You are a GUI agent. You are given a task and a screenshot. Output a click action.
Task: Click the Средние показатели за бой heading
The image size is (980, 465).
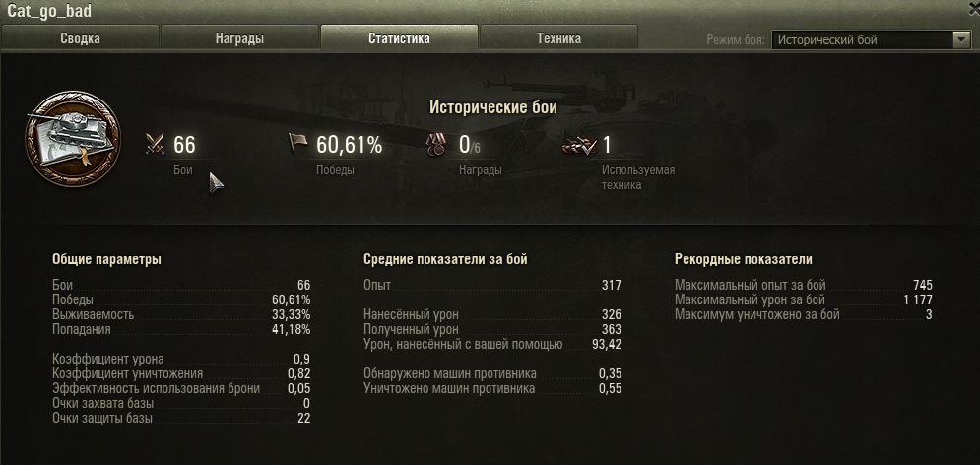click(x=445, y=259)
